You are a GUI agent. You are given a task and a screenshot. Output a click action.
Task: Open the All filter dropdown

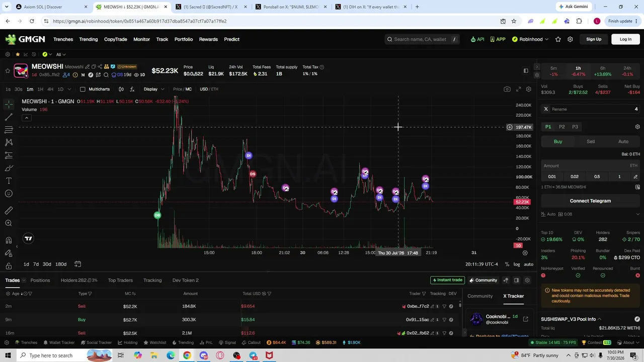tap(61, 54)
